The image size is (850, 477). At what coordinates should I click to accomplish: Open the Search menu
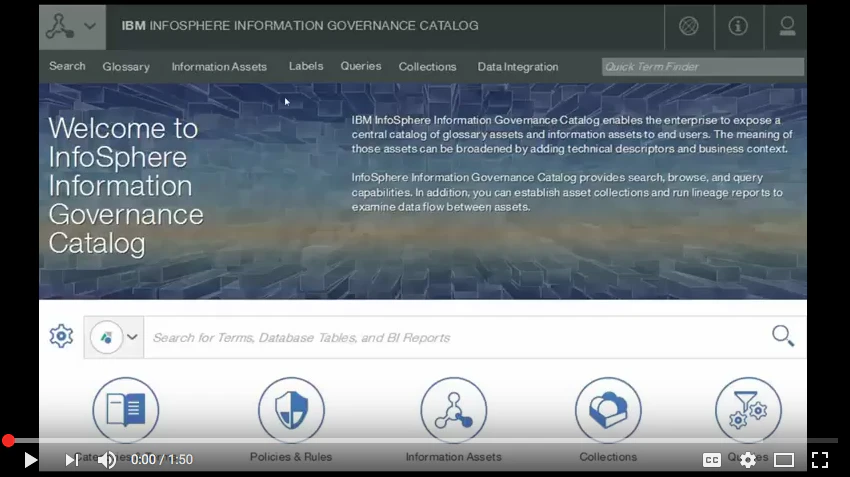[67, 66]
